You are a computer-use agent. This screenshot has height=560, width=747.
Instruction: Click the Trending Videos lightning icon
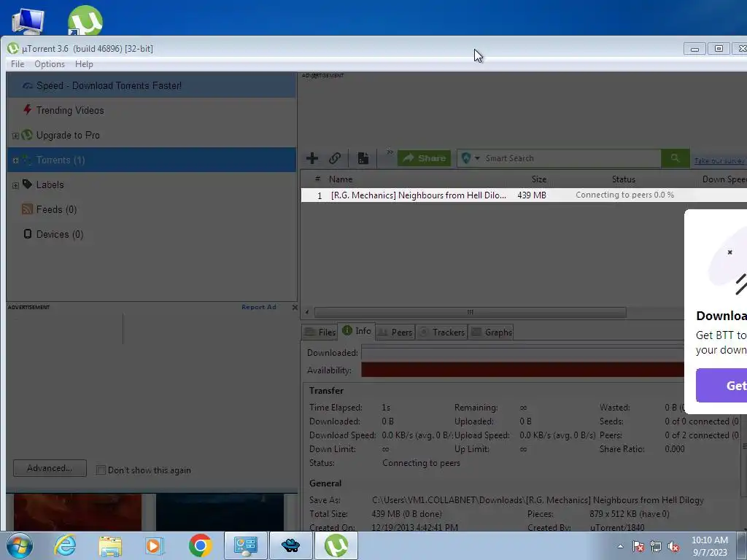(x=28, y=109)
